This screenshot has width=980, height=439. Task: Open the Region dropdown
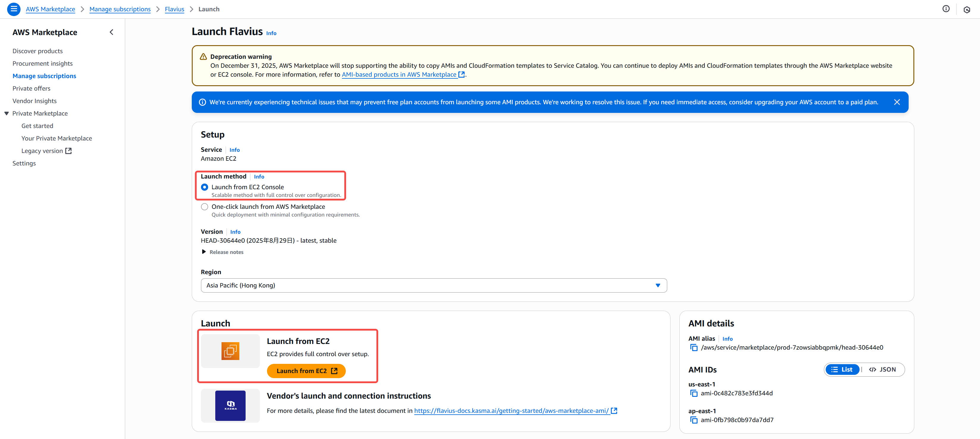433,285
